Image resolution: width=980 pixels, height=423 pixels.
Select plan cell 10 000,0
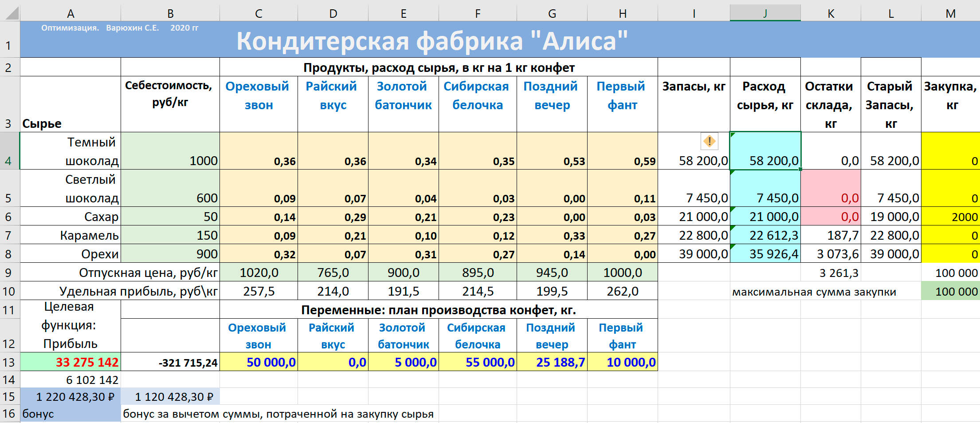tap(623, 362)
